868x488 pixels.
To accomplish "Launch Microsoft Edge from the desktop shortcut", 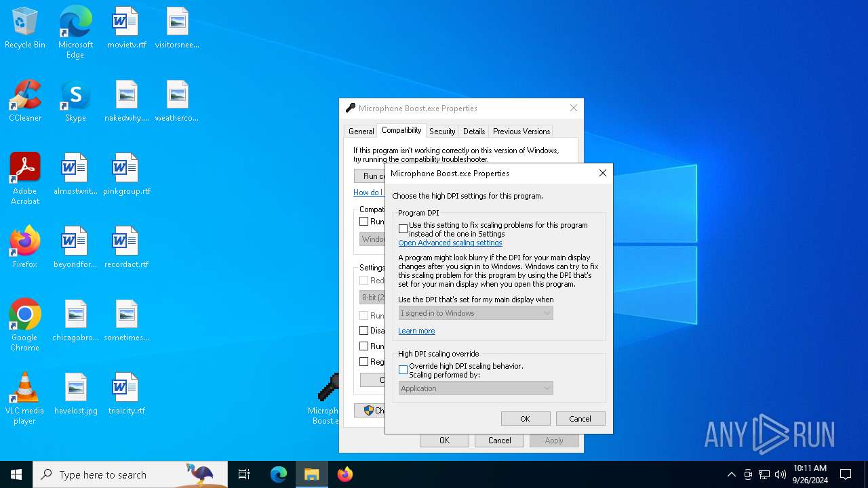I will [75, 33].
